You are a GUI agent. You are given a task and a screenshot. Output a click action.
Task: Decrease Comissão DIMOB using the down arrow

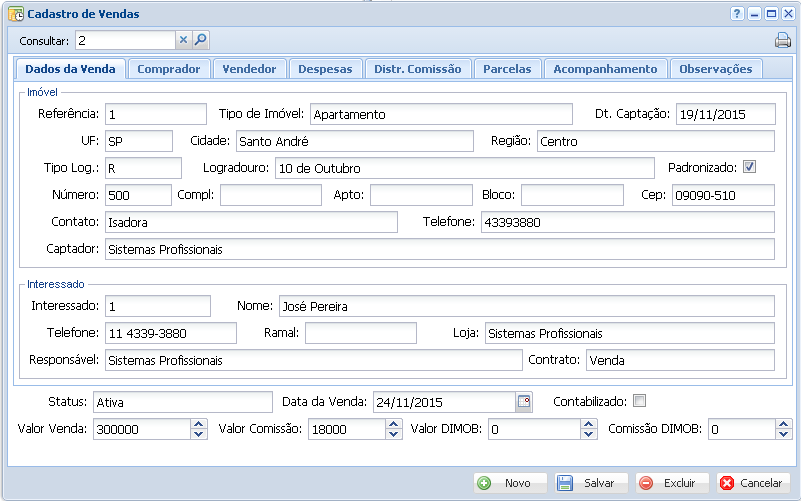point(783,434)
